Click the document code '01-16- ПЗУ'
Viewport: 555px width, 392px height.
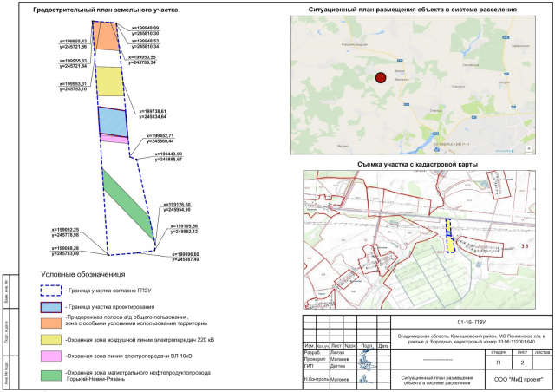click(472, 323)
